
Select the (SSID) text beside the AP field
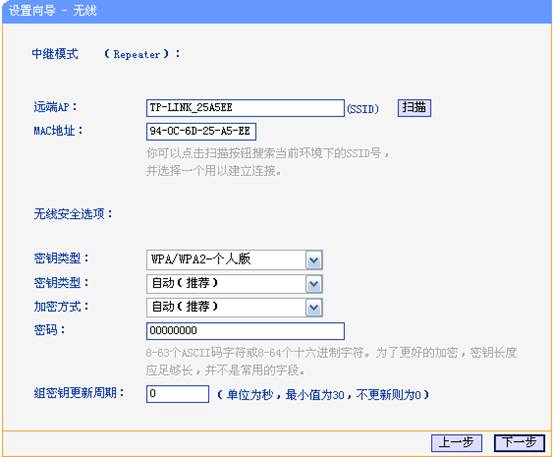coord(363,109)
